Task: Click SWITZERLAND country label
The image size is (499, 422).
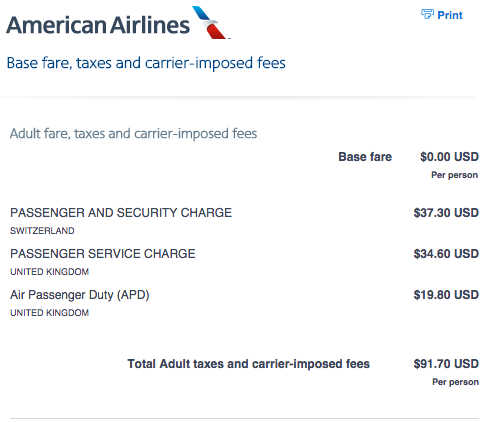Action: pyautogui.click(x=42, y=231)
